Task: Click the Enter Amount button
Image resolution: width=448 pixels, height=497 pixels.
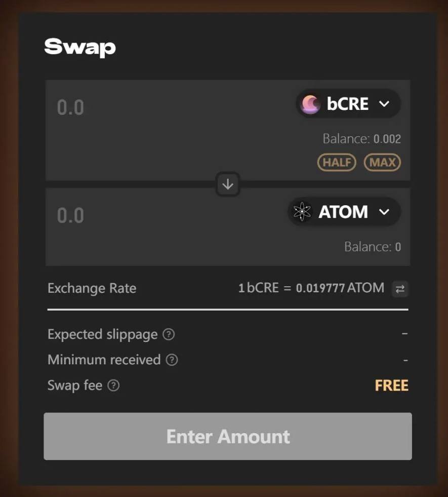Action: point(228,436)
